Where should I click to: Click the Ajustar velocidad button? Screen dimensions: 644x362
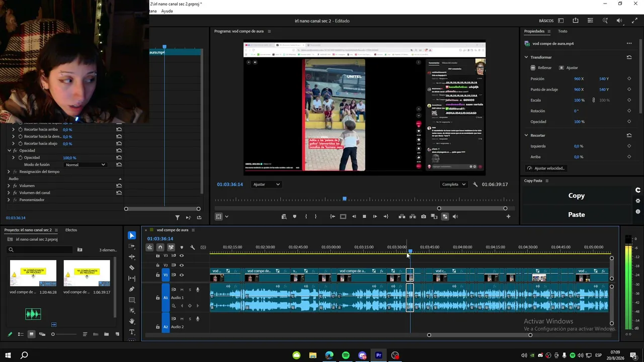coord(546,168)
